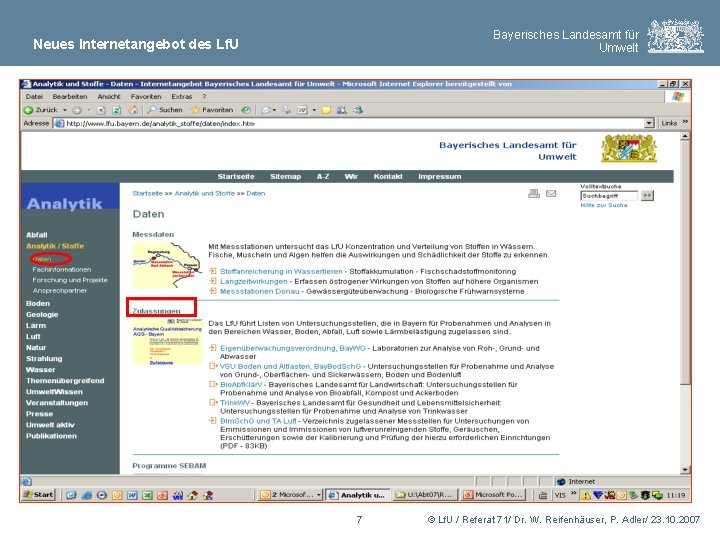Expand the address bar dropdown list

tap(649, 123)
